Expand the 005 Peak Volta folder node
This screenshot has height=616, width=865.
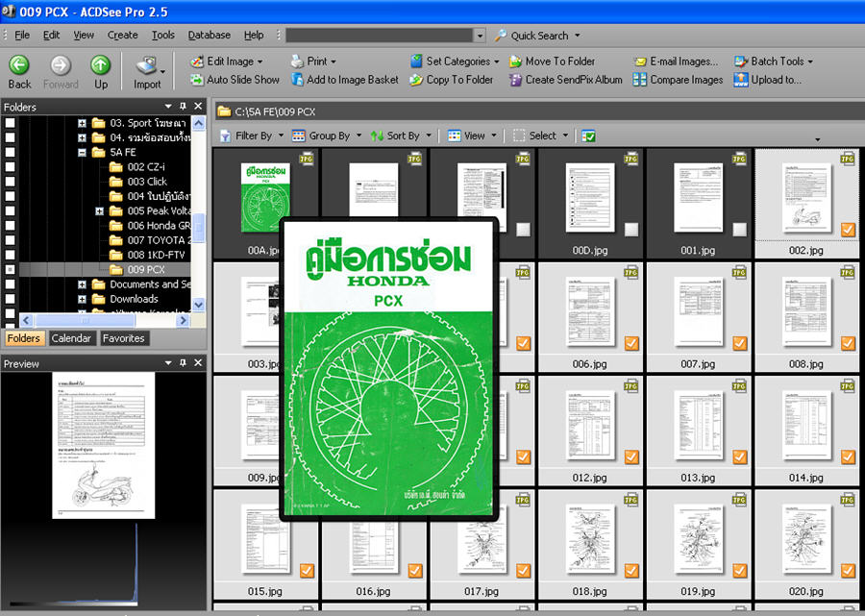tap(100, 211)
